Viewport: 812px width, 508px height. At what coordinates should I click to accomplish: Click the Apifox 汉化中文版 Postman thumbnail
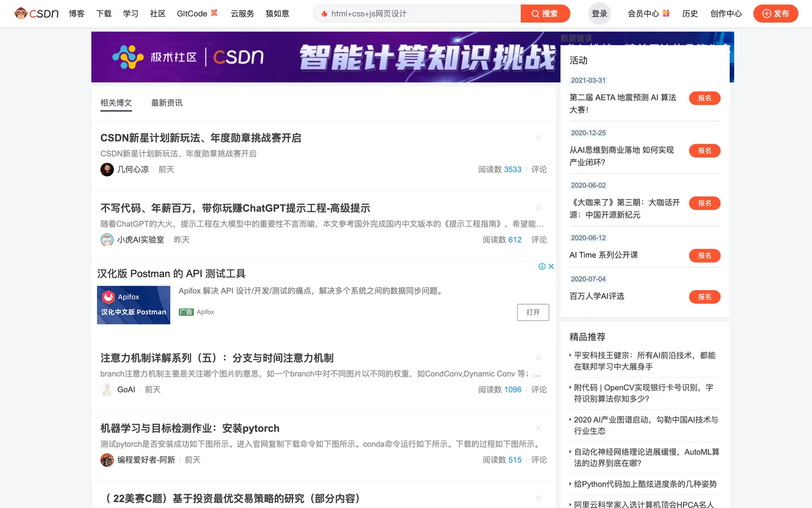tap(134, 305)
